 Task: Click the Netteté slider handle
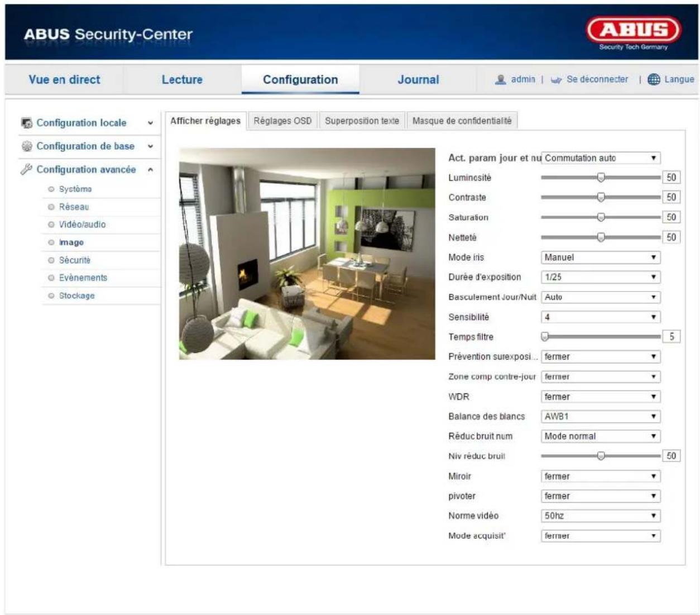pos(601,237)
